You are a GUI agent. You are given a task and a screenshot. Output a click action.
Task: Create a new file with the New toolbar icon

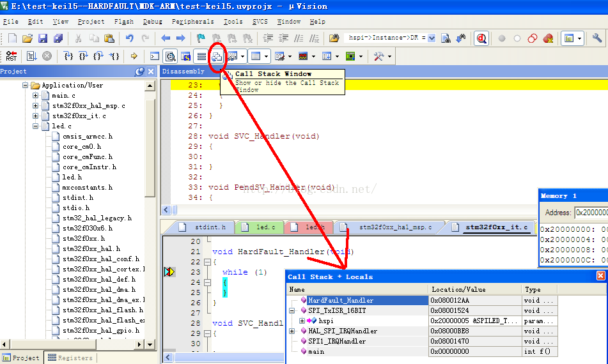[x=12, y=38]
